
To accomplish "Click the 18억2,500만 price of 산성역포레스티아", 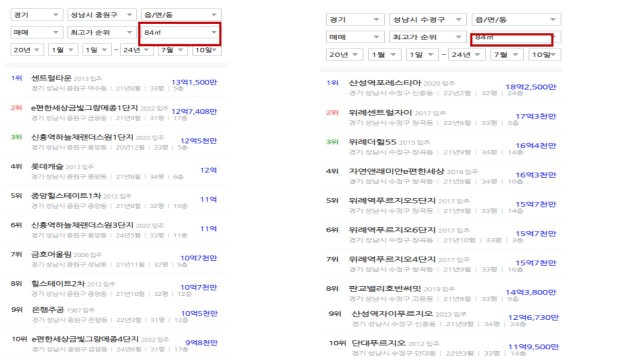I will point(531,87).
